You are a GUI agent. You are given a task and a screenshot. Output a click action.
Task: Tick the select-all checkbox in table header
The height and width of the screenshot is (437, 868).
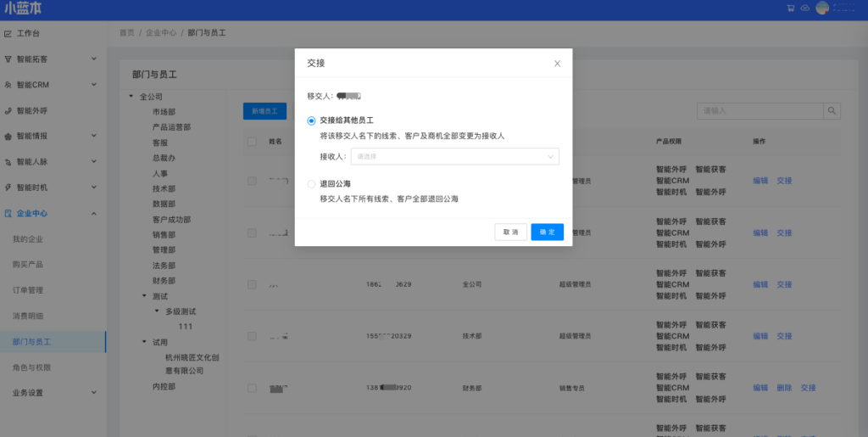tap(252, 142)
